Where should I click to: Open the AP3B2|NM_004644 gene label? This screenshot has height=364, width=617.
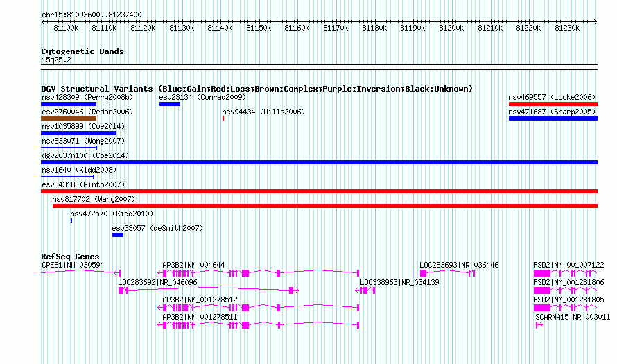[193, 266]
